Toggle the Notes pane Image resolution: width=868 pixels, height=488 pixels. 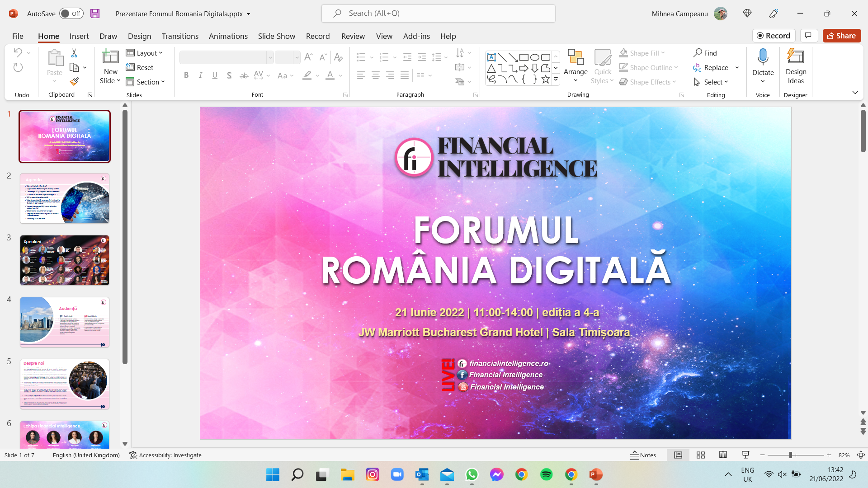pyautogui.click(x=643, y=455)
